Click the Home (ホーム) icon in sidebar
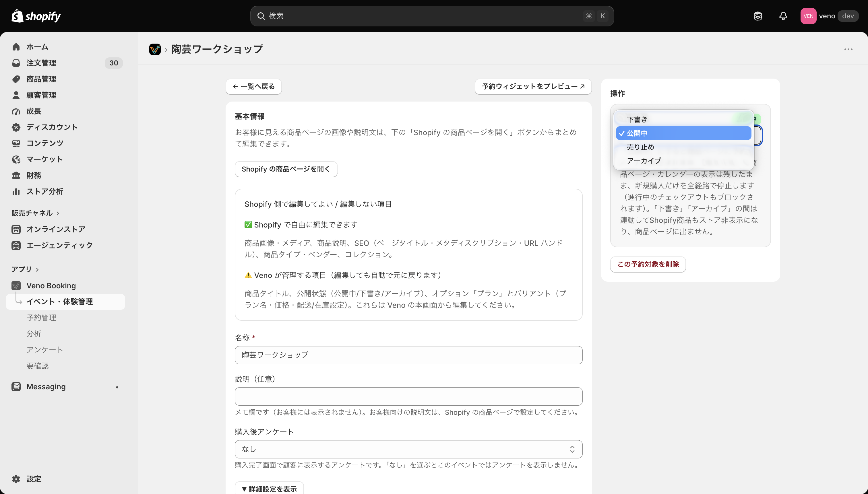The height and width of the screenshot is (494, 868). click(16, 47)
